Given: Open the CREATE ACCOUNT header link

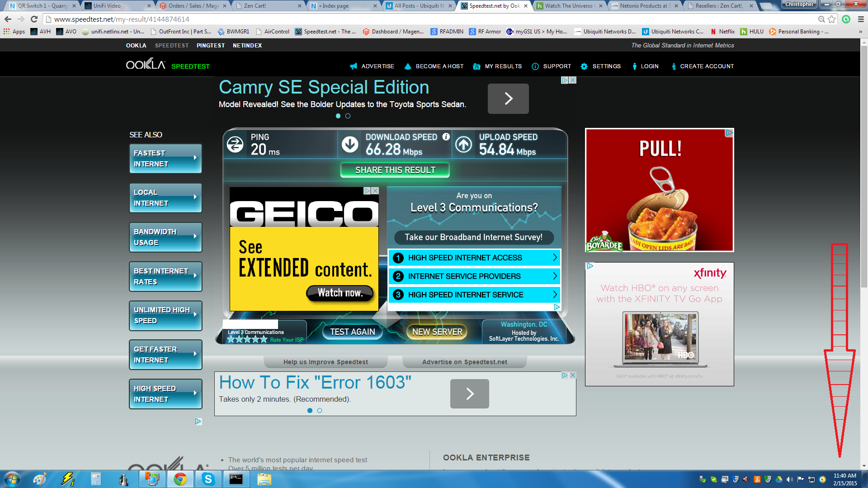Looking at the screenshot, I should pyautogui.click(x=702, y=66).
